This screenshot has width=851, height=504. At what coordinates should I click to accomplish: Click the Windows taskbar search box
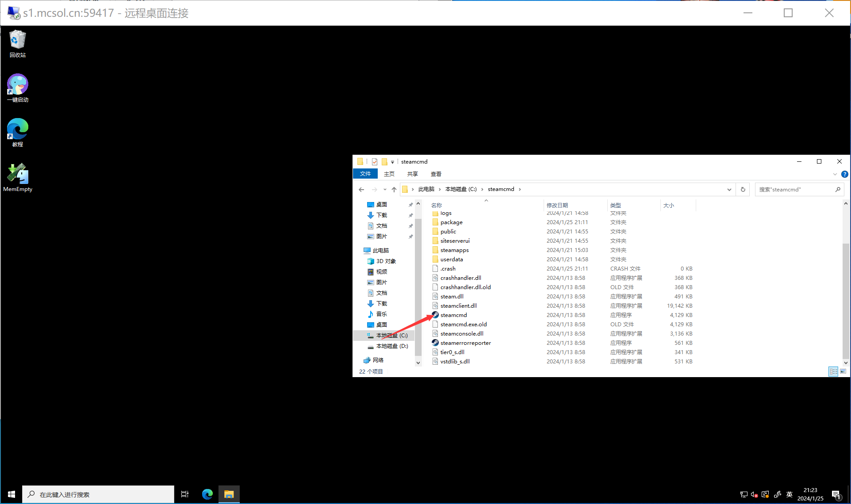98,494
